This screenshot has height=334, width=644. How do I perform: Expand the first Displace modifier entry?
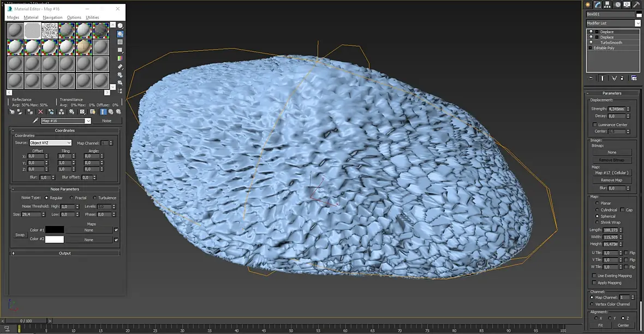(x=597, y=32)
